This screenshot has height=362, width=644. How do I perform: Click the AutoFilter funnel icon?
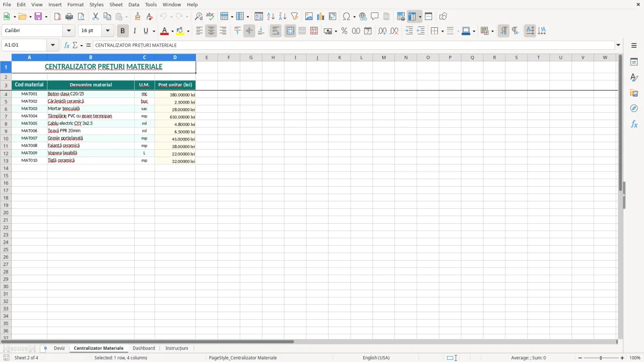(x=295, y=17)
